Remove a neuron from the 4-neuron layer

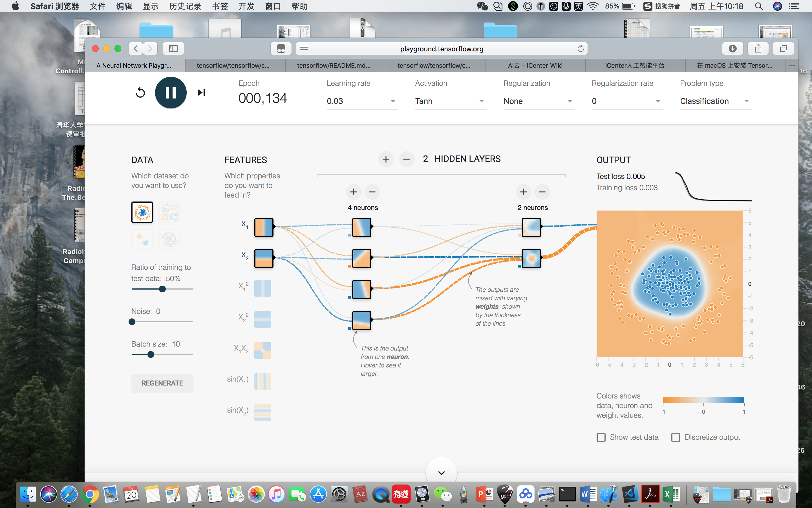tap(372, 192)
